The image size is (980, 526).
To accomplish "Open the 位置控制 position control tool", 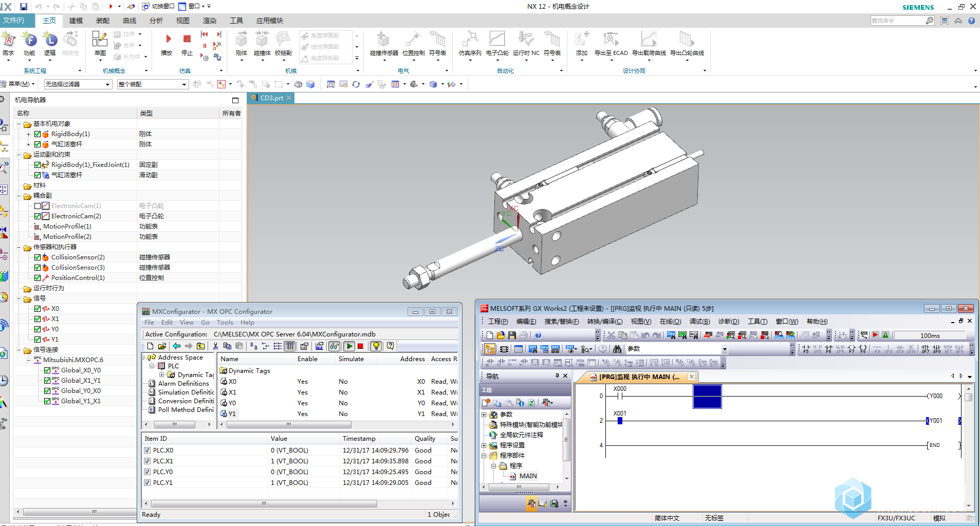I will 413,39.
